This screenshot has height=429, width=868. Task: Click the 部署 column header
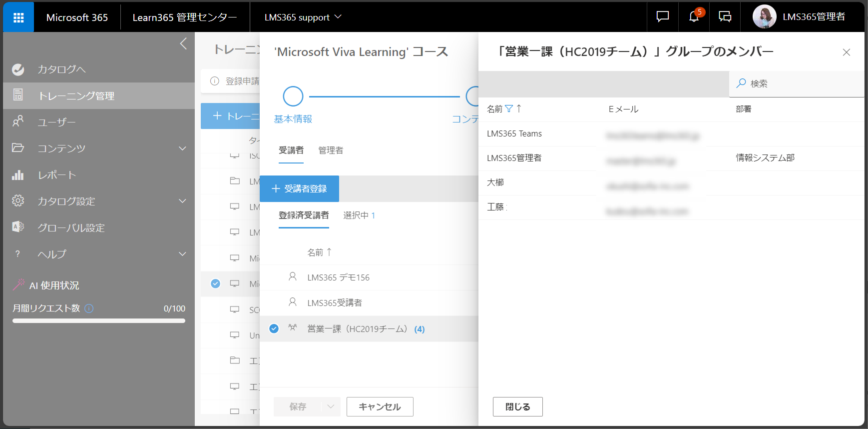pyautogui.click(x=744, y=109)
